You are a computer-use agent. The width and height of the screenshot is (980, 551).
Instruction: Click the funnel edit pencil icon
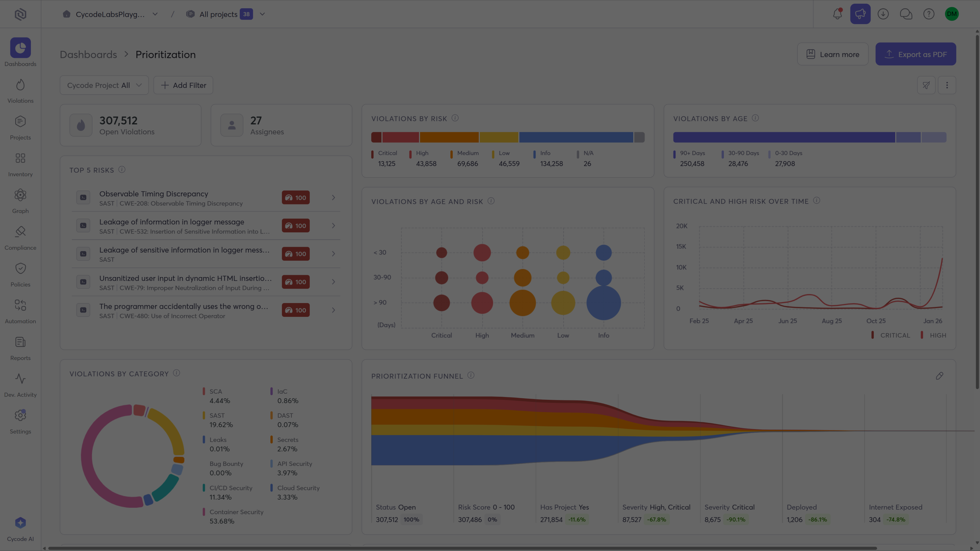tap(939, 376)
